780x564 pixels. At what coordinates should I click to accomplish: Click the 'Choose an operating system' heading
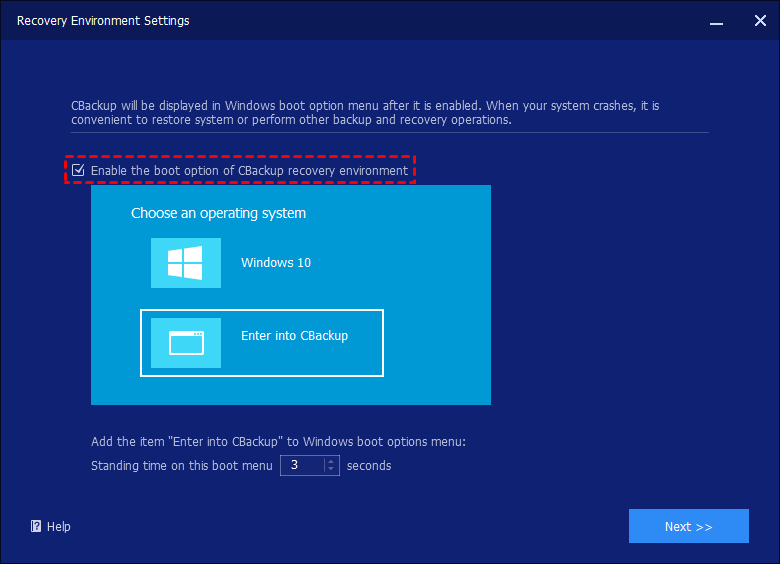click(218, 213)
